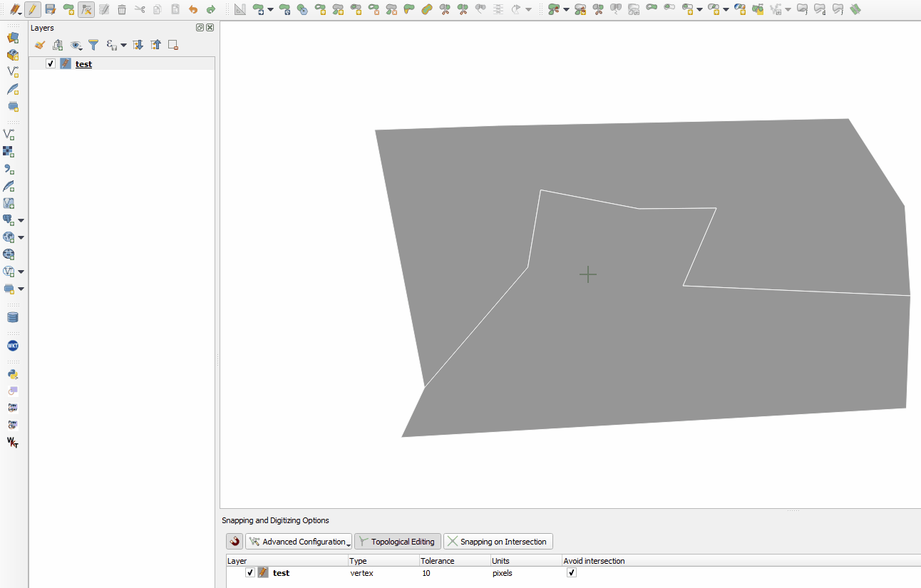Save layer edits with the floppy disk icon
This screenshot has height=588, width=921.
50,9
